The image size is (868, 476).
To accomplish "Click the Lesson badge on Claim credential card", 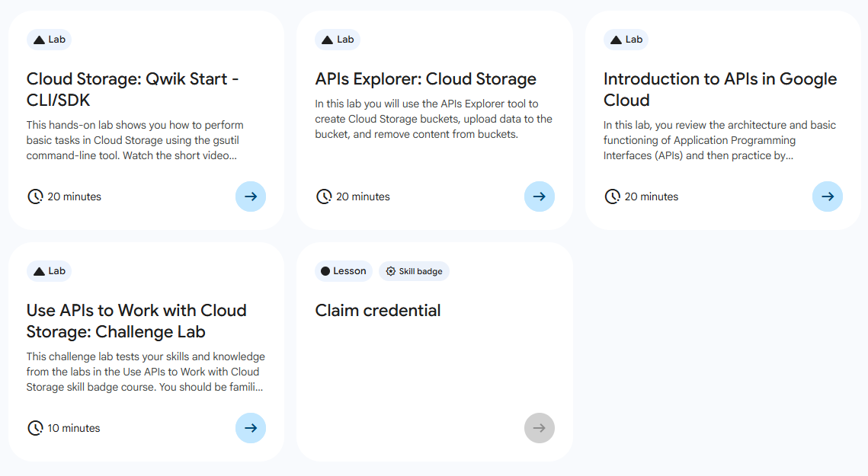I will pyautogui.click(x=344, y=271).
